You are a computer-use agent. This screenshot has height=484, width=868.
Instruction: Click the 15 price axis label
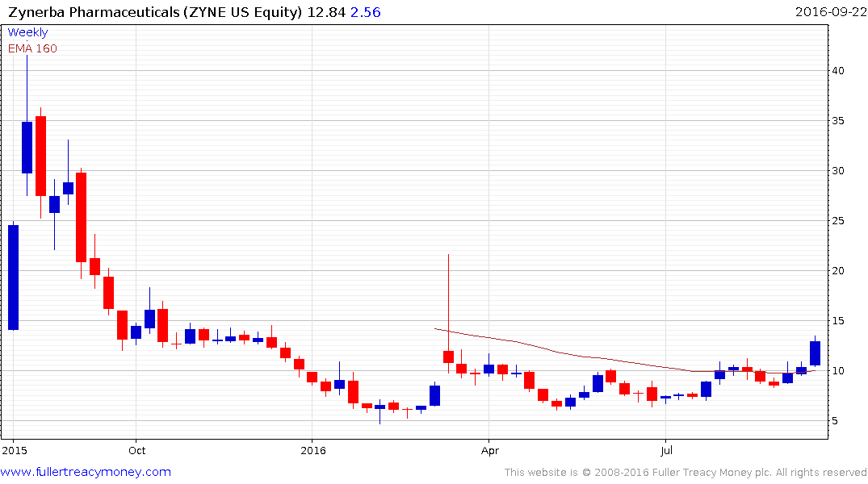tap(838, 321)
